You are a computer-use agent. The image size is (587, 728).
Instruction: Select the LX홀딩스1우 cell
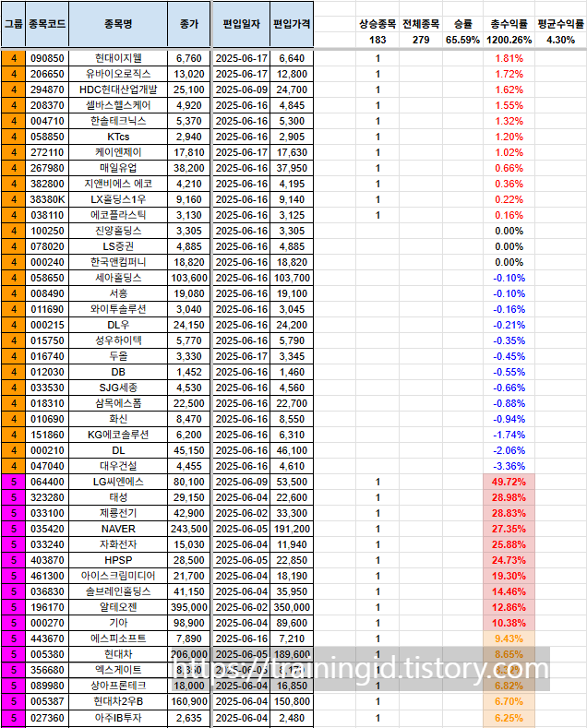click(x=118, y=199)
